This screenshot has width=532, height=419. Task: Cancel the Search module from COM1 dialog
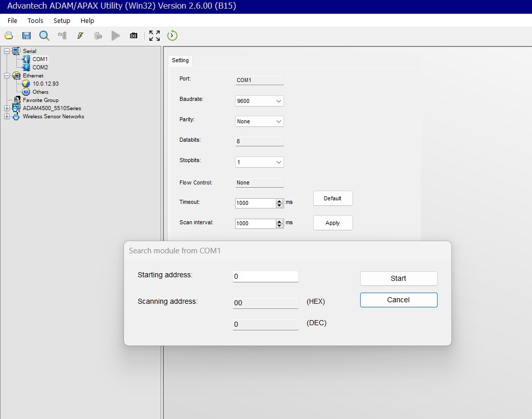[399, 300]
